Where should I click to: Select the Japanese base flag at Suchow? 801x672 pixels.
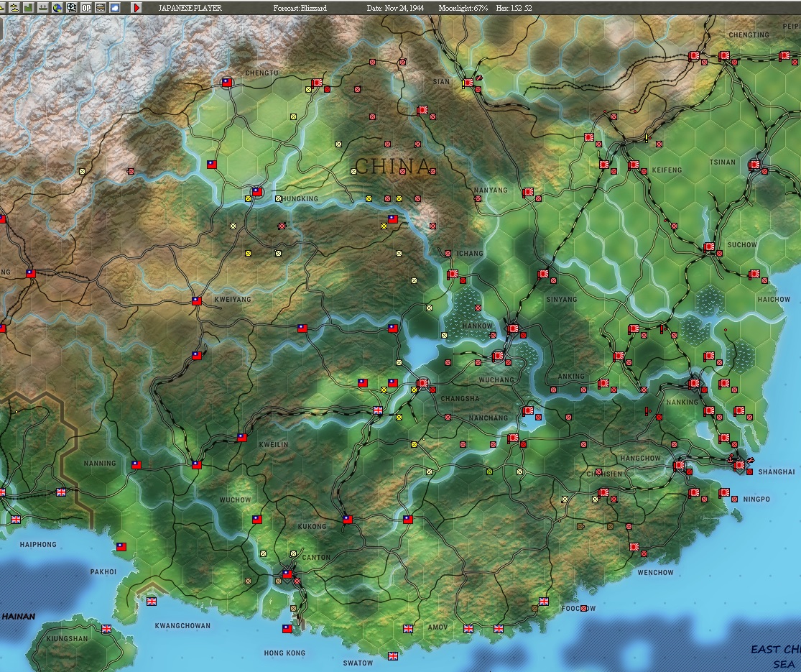pyautogui.click(x=708, y=247)
